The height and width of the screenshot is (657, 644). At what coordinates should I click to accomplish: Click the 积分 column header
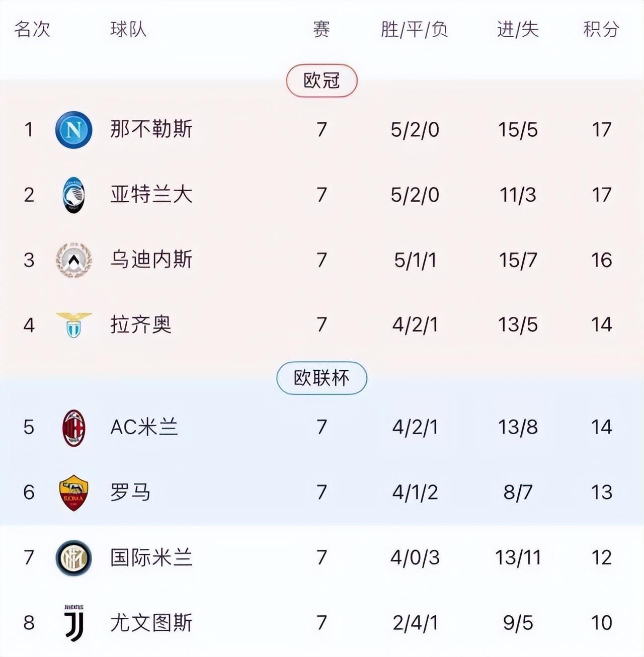click(x=601, y=29)
